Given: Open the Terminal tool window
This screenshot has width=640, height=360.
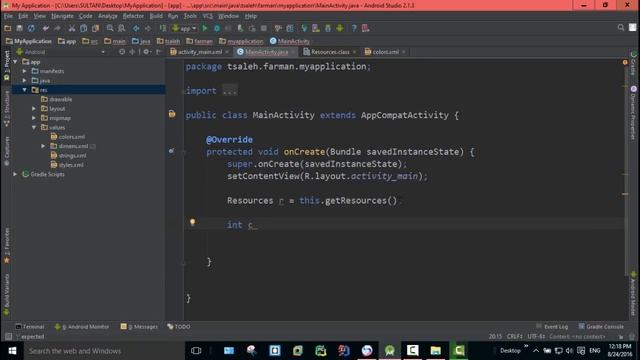Looking at the screenshot, I should click(x=29, y=327).
